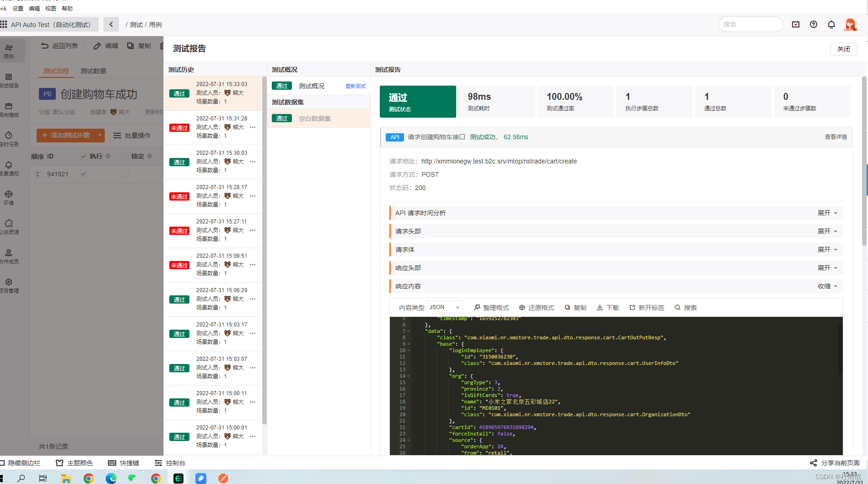The width and height of the screenshot is (868, 484).
Task: Close the test report panel
Action: pyautogui.click(x=843, y=49)
